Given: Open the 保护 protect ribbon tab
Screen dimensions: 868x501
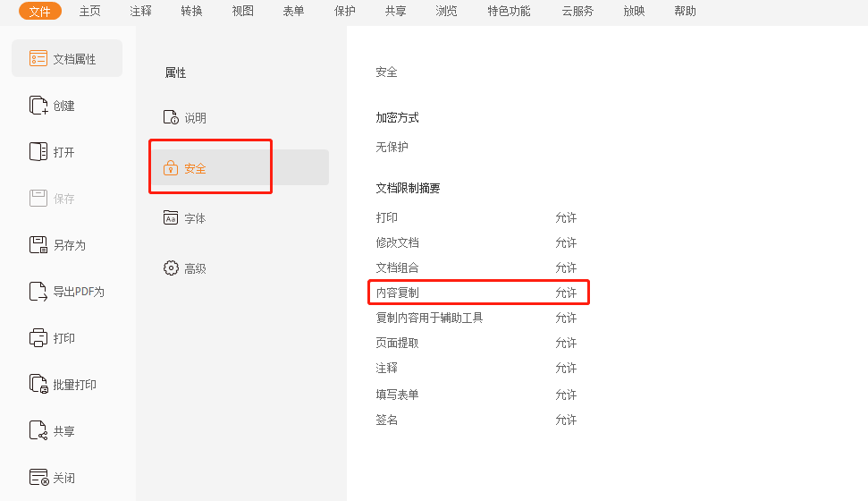Looking at the screenshot, I should [344, 11].
